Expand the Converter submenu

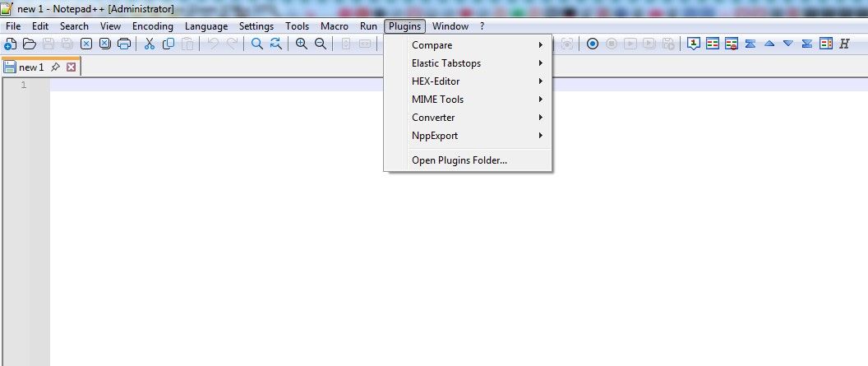tap(468, 118)
